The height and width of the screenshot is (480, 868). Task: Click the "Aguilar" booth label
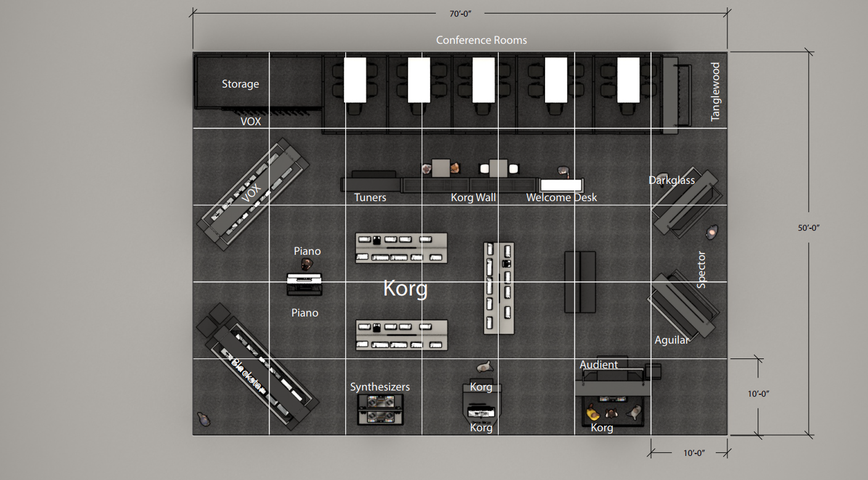pyautogui.click(x=672, y=340)
